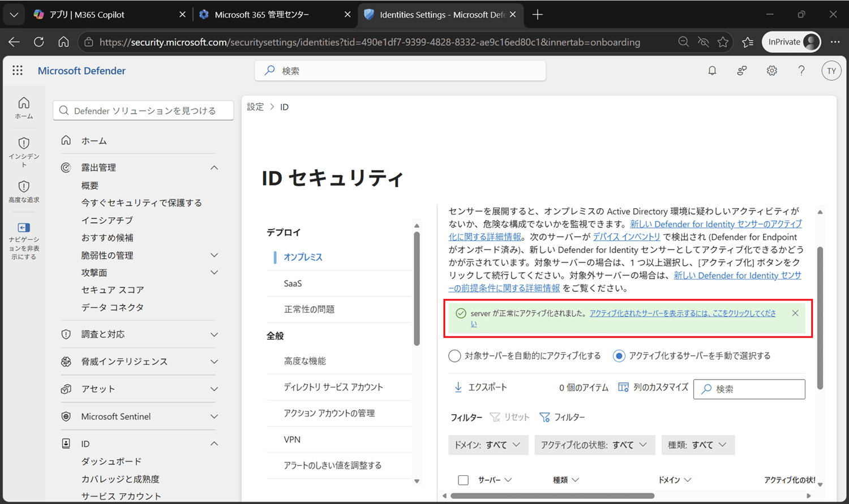Open a new browser tab
This screenshot has height=504, width=849.
pos(538,15)
